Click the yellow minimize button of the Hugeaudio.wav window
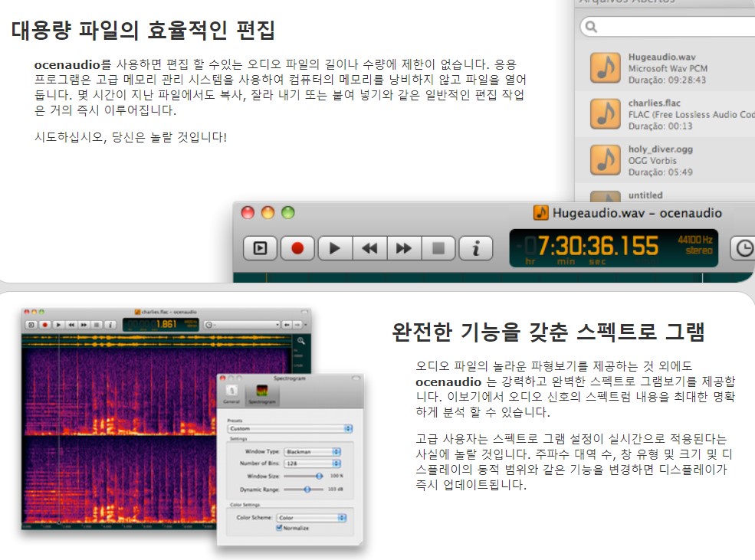The height and width of the screenshot is (560, 755). pyautogui.click(x=268, y=213)
